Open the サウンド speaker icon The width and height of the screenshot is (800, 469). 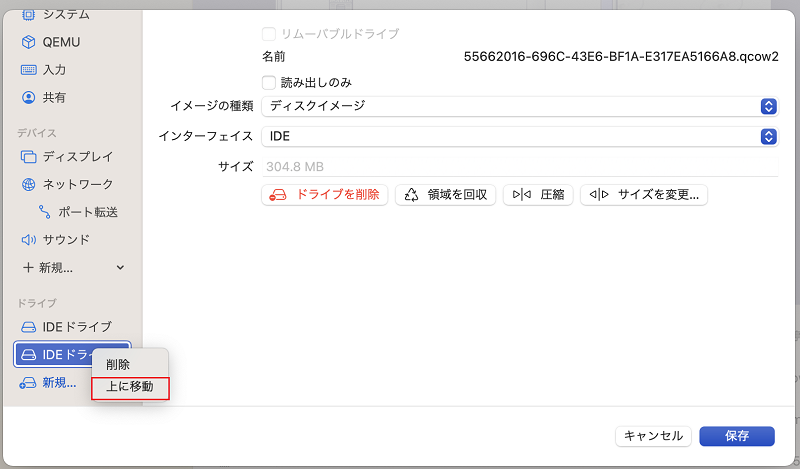click(x=29, y=239)
